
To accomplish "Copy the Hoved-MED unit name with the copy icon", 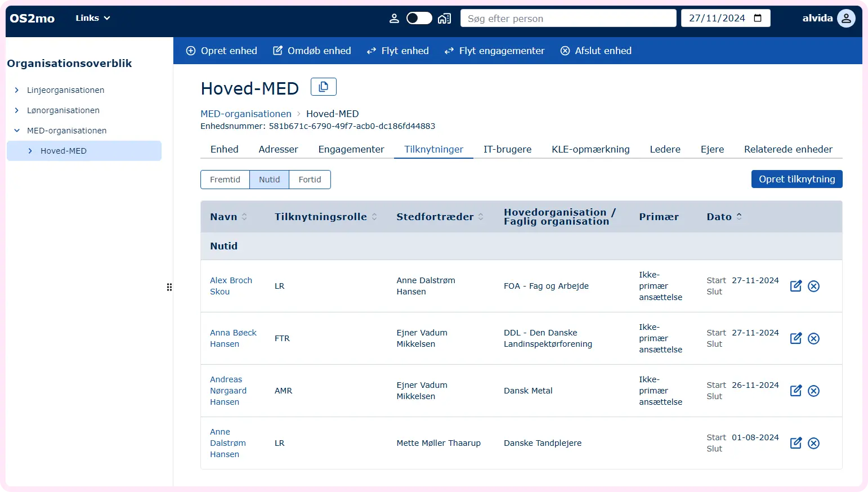I will (x=324, y=87).
